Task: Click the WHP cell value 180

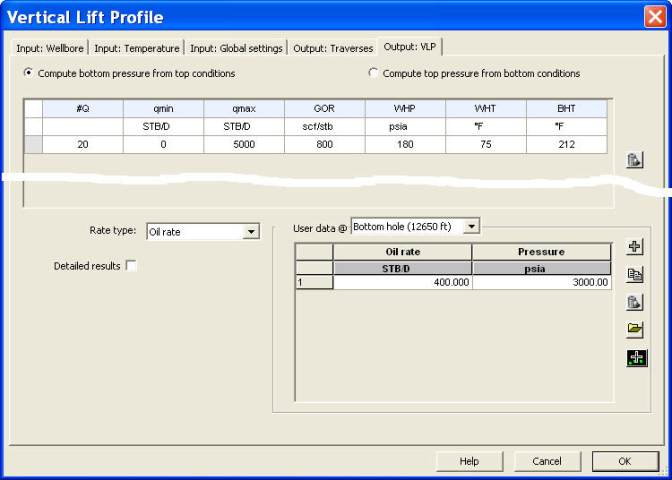Action: pyautogui.click(x=405, y=144)
